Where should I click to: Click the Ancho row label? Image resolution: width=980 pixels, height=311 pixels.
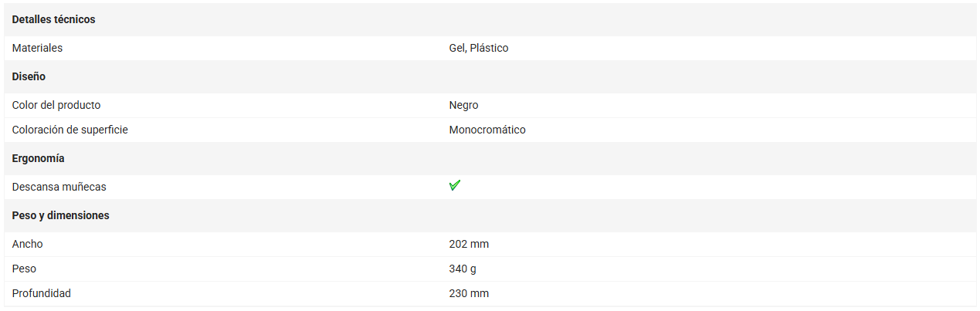click(x=28, y=244)
